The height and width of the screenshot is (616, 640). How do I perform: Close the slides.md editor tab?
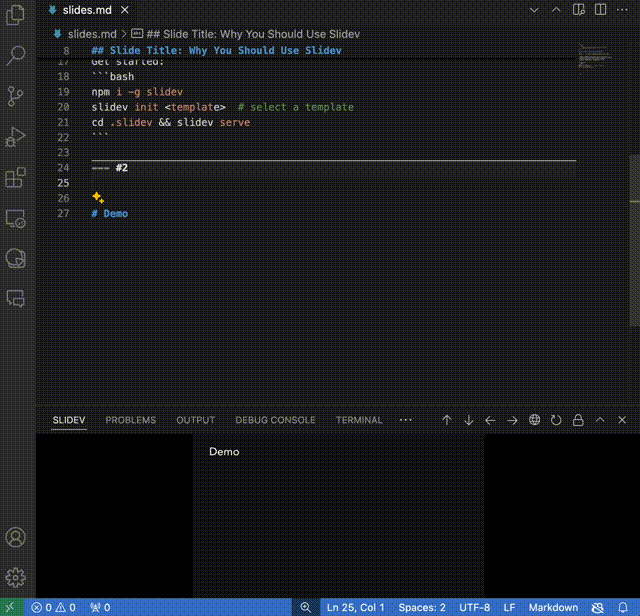point(125,10)
